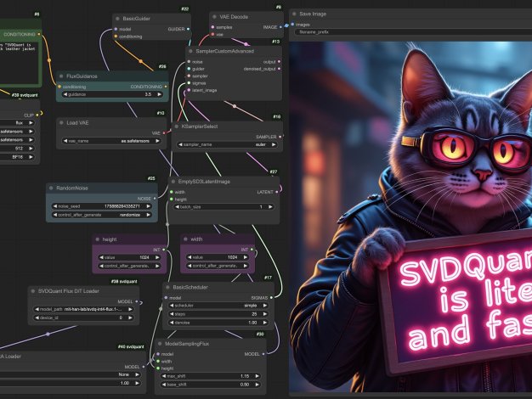Collapse the VAE Decode node via title dot
This screenshot has width=532, height=399.
click(214, 17)
